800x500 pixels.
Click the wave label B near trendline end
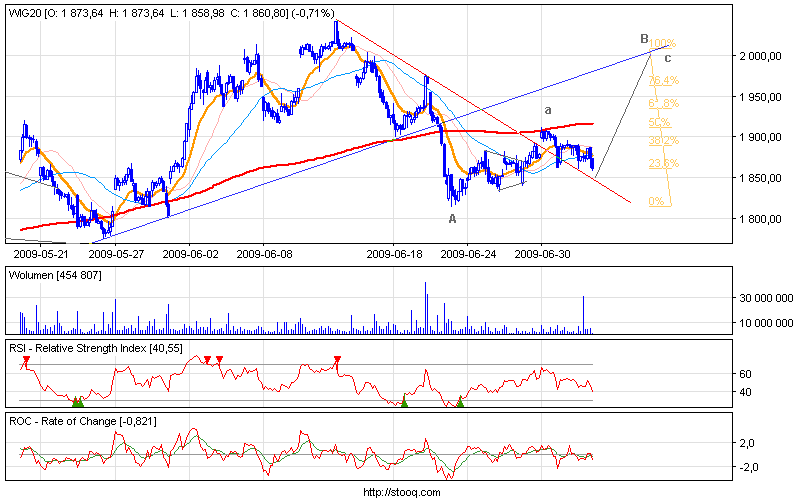click(644, 39)
